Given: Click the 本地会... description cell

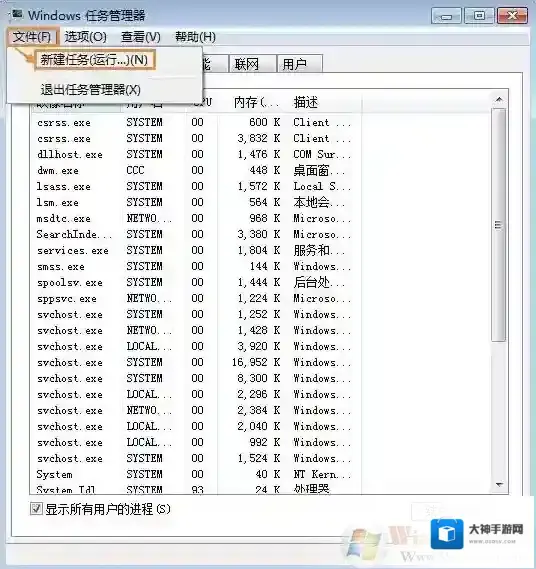Looking at the screenshot, I should [319, 202].
